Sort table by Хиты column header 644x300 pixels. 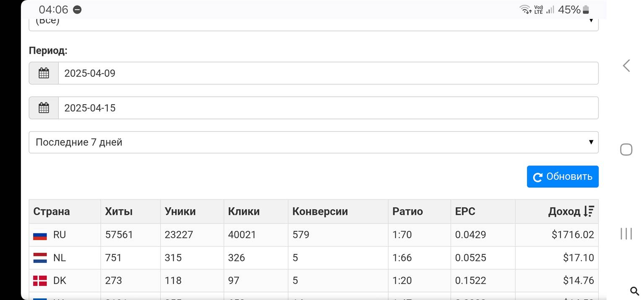tap(119, 212)
